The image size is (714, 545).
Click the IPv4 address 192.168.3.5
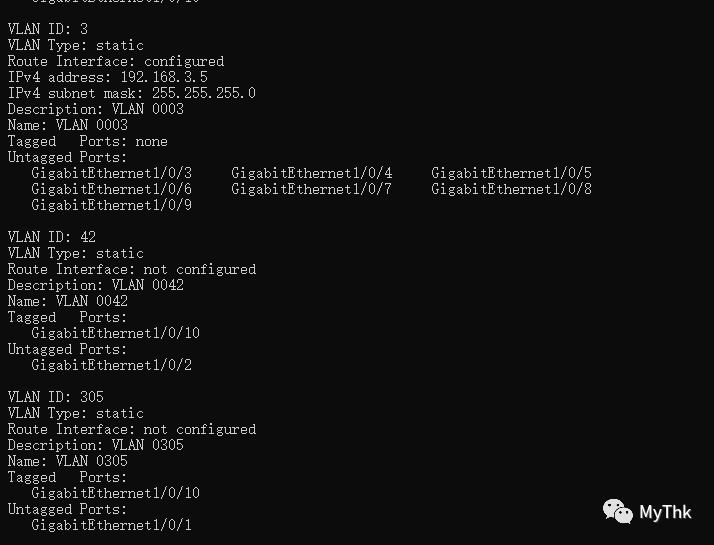(x=164, y=77)
